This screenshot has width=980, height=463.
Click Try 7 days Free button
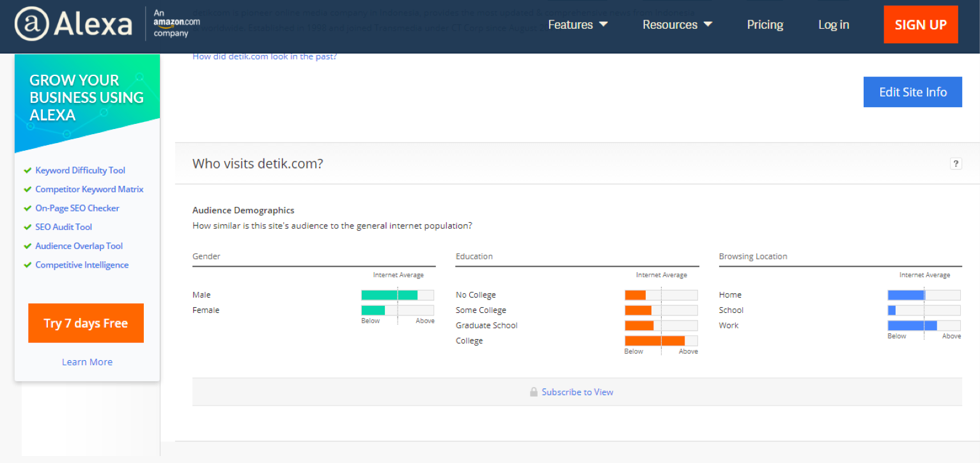click(86, 323)
